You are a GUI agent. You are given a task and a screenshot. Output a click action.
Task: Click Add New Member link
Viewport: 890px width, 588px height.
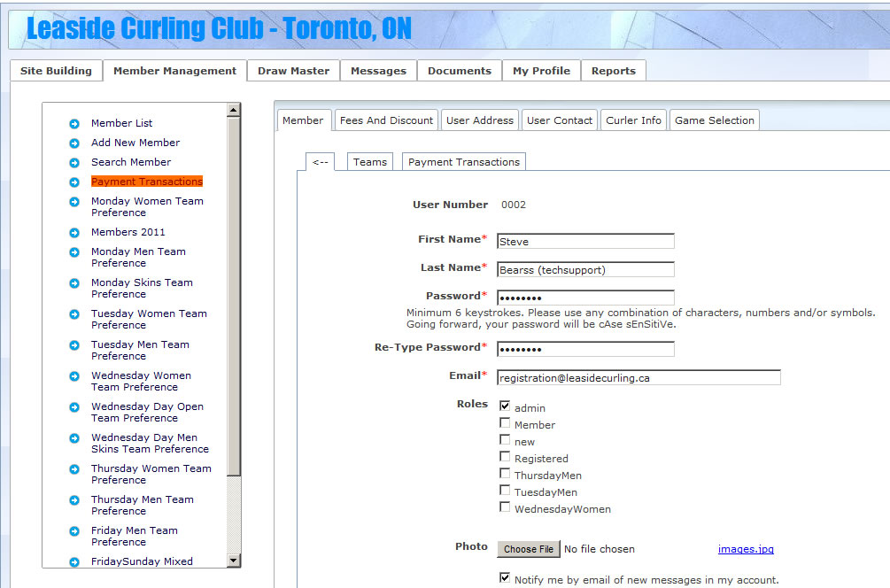135,143
